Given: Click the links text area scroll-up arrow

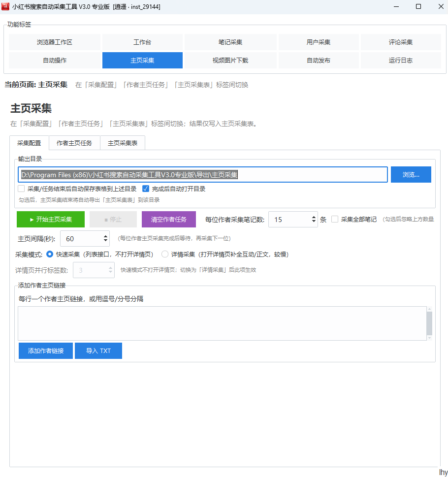Looking at the screenshot, I should point(429,309).
